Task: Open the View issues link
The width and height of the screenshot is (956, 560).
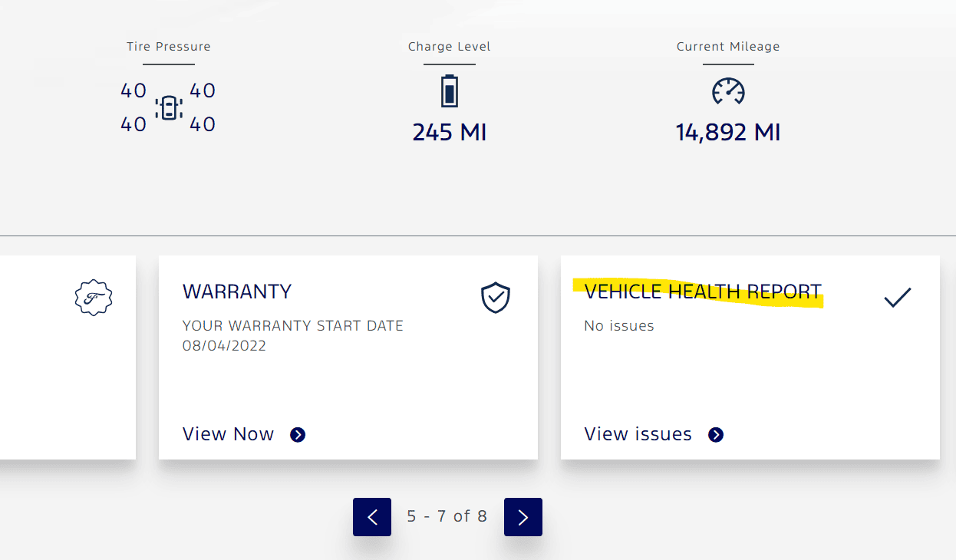Action: pyautogui.click(x=638, y=434)
